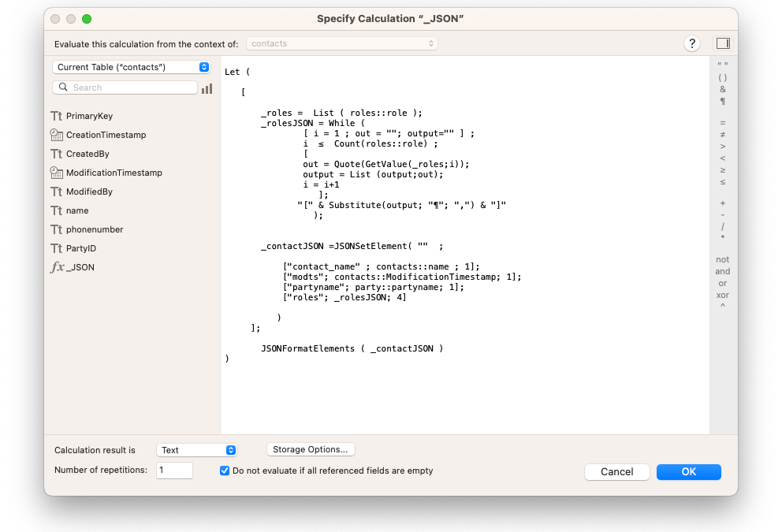Click the Number of repetitions field

point(174,471)
